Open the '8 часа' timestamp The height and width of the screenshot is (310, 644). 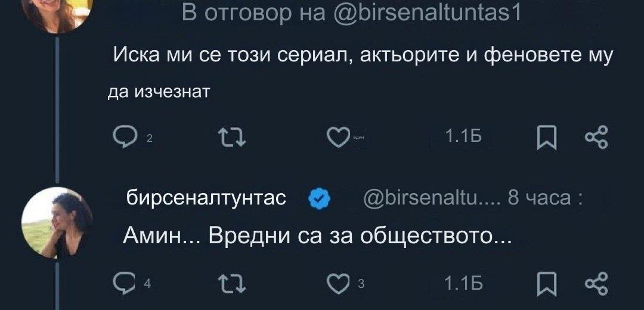click(x=539, y=198)
